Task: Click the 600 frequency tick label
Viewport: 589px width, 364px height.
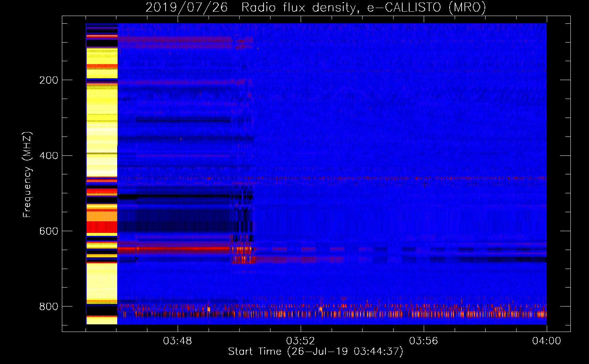Action: [x=49, y=232]
